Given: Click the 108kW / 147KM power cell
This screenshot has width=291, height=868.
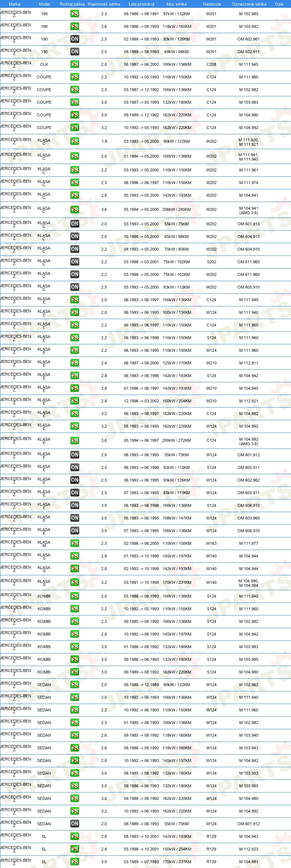Looking at the screenshot, I should 177,518.
